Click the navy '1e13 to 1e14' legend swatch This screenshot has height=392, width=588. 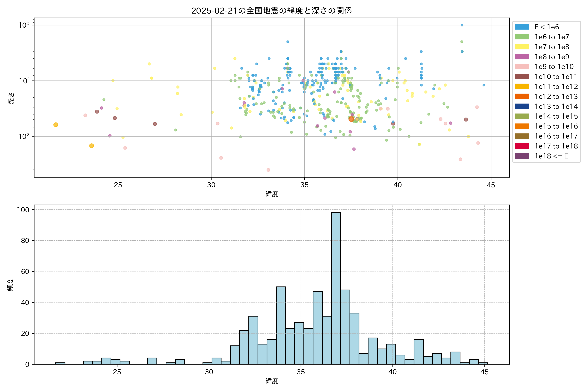coord(522,106)
